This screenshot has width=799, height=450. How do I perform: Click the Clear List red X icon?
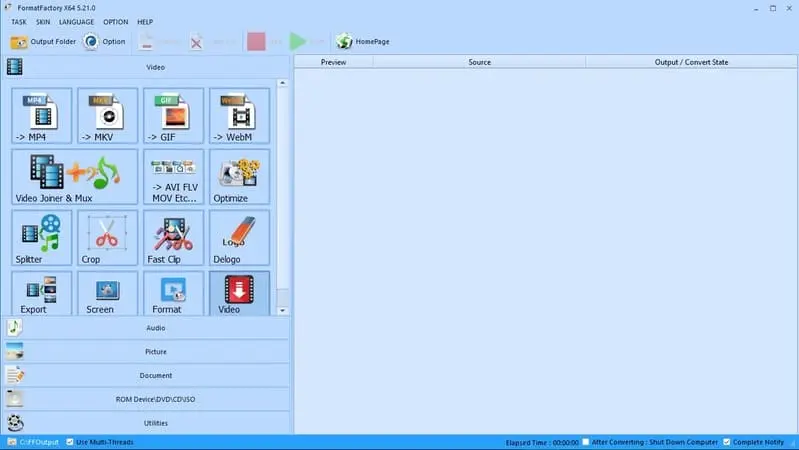tap(196, 42)
